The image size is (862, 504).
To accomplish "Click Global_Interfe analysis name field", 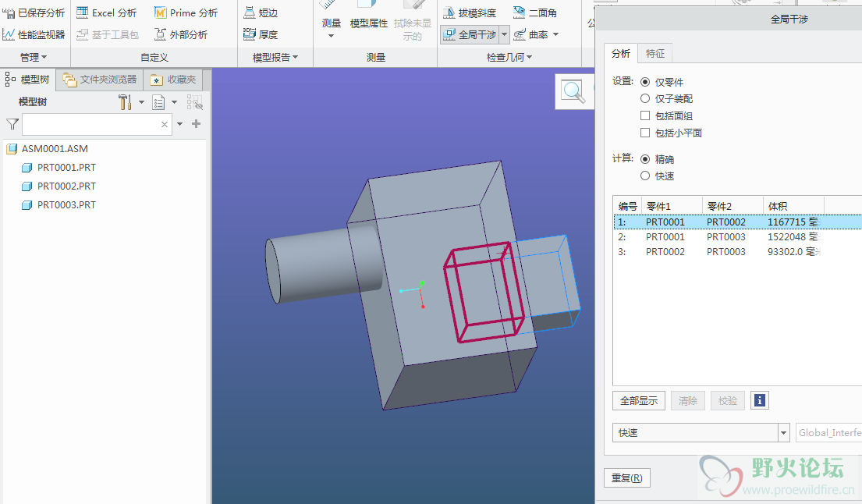I will pos(828,432).
